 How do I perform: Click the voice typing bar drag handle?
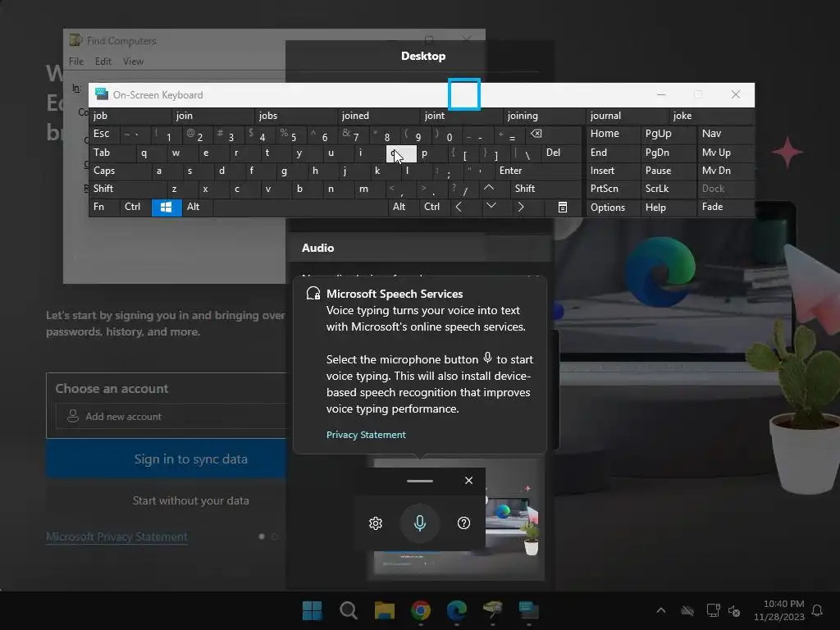point(420,481)
